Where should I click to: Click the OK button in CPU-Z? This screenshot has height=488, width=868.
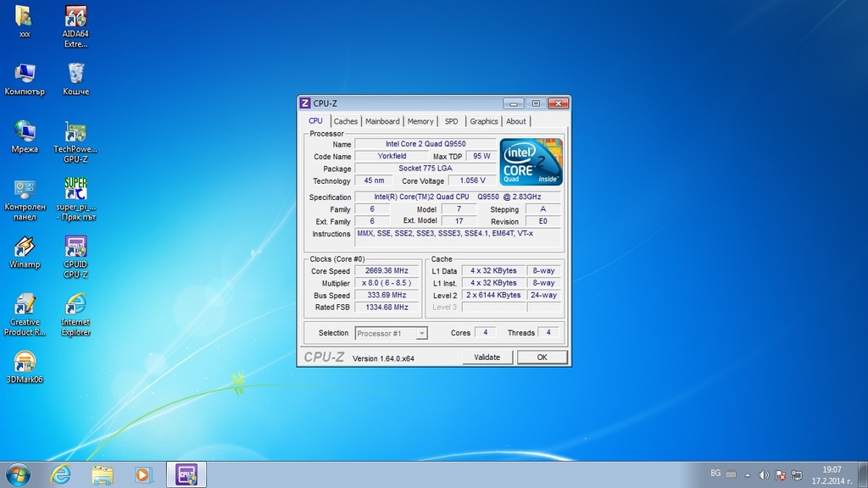pyautogui.click(x=542, y=358)
